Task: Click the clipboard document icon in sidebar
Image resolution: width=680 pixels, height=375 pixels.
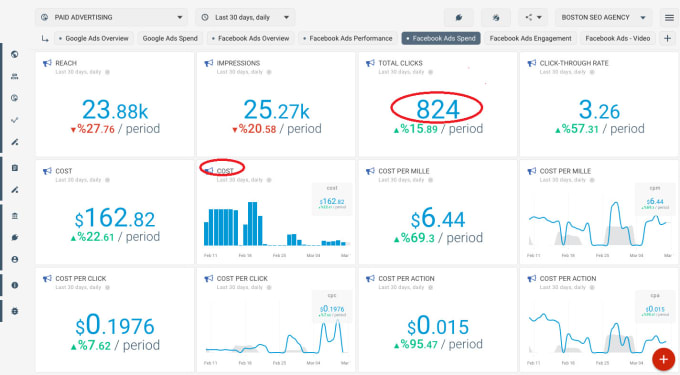Action: coord(15,168)
